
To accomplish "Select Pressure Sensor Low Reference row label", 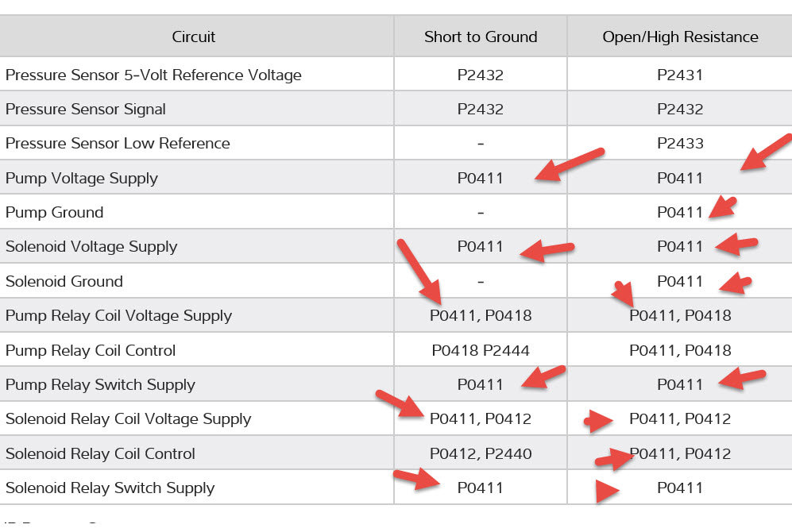I will tap(118, 144).
